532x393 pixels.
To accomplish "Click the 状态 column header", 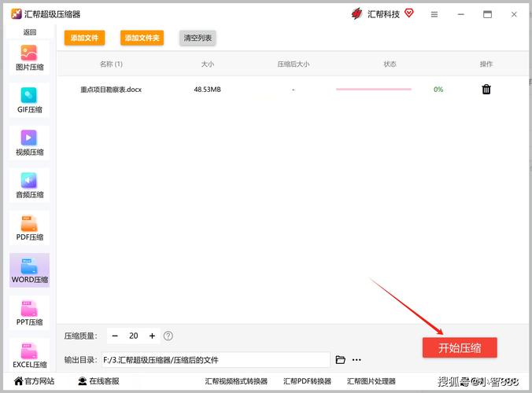I will tap(390, 64).
